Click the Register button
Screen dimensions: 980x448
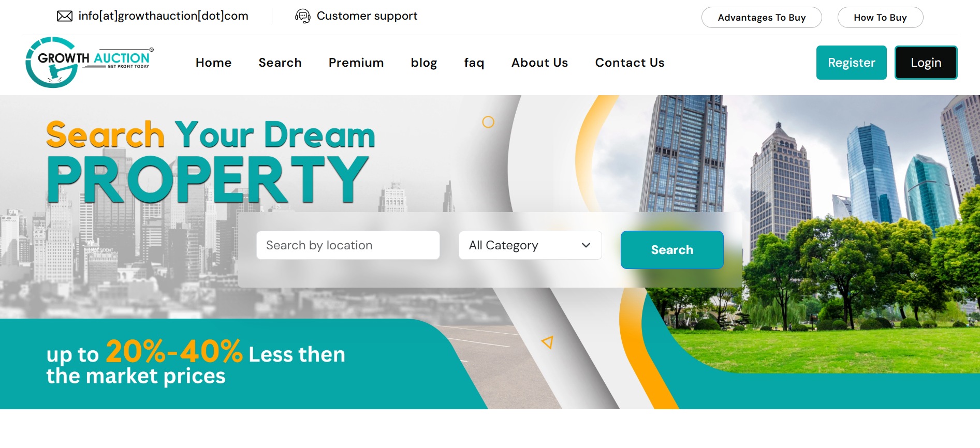(852, 63)
